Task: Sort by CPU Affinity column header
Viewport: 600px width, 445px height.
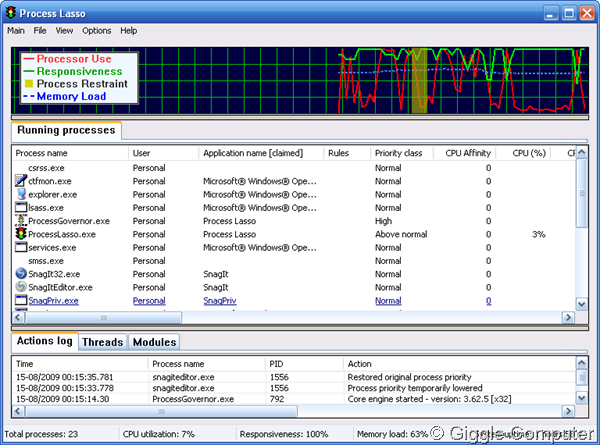Action: tap(465, 153)
